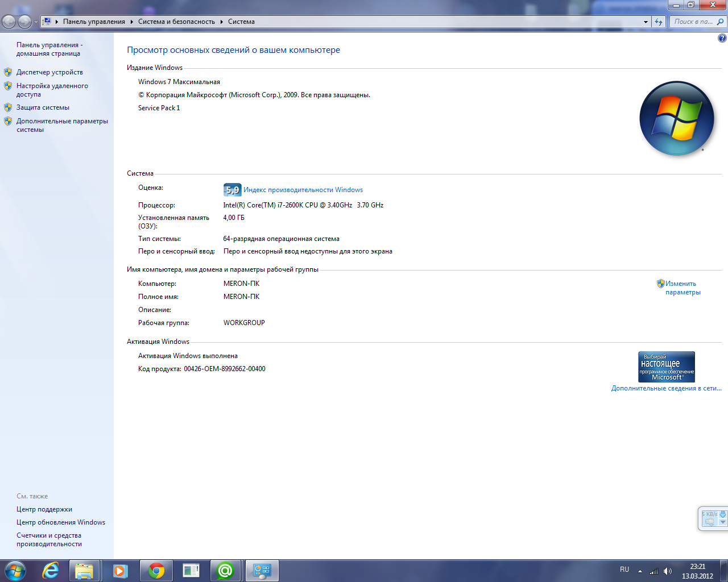Click the 'WORKGROUP' value
The image size is (728, 582).
(x=244, y=323)
